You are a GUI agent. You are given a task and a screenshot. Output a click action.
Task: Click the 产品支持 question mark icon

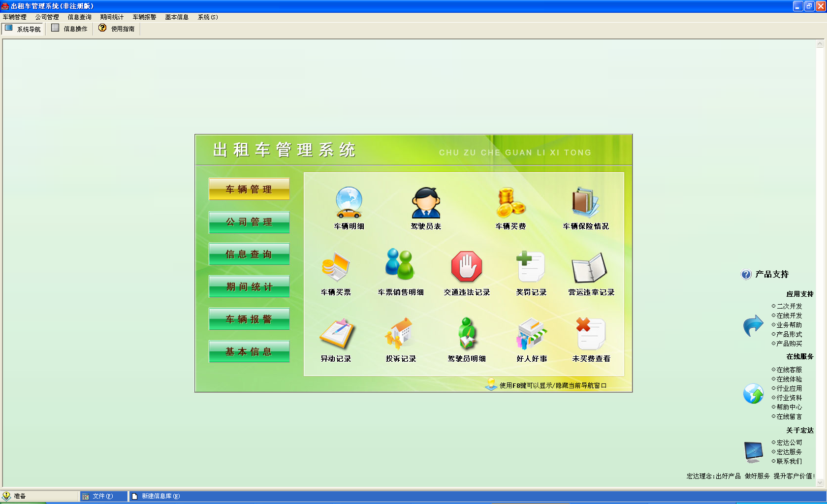click(746, 275)
